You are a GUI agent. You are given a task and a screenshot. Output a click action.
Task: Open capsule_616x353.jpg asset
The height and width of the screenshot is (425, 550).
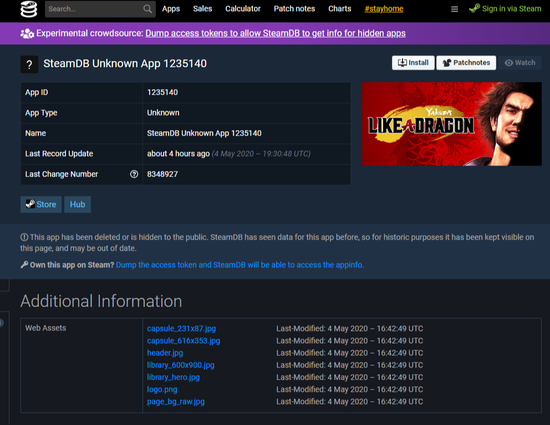(x=183, y=341)
